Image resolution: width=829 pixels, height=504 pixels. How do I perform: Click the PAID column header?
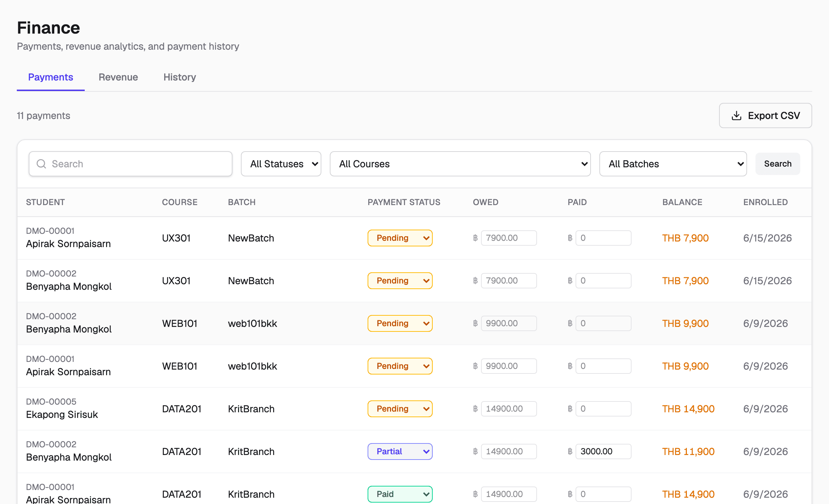577,202
